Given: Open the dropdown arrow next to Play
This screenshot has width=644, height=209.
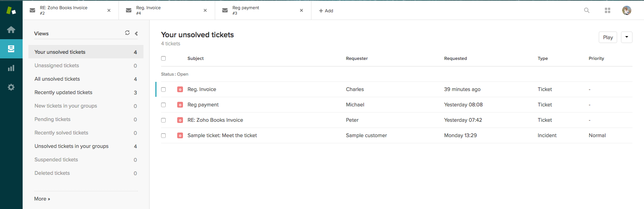Looking at the screenshot, I should coord(626,37).
